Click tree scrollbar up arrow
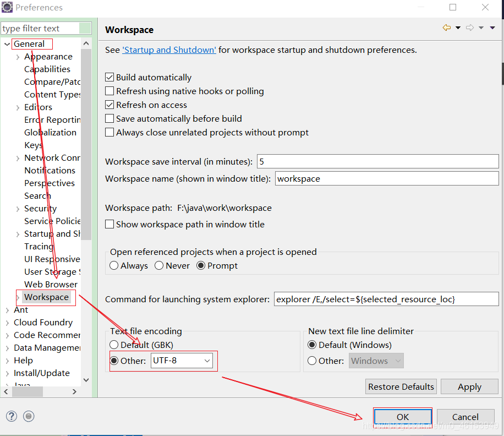This screenshot has height=436, width=504. coord(86,43)
